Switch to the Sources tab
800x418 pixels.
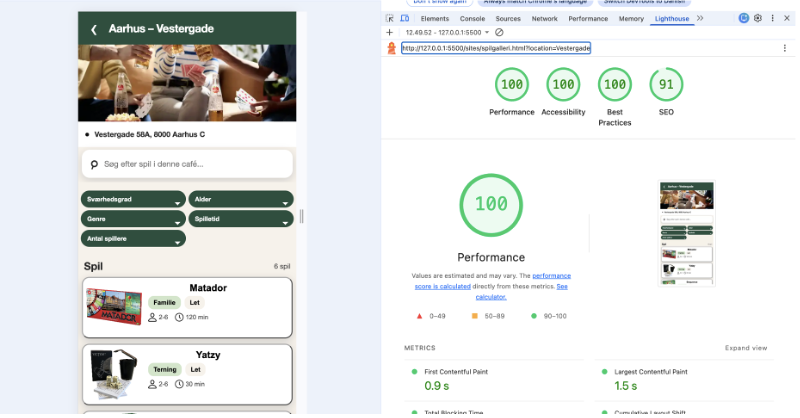pos(508,18)
